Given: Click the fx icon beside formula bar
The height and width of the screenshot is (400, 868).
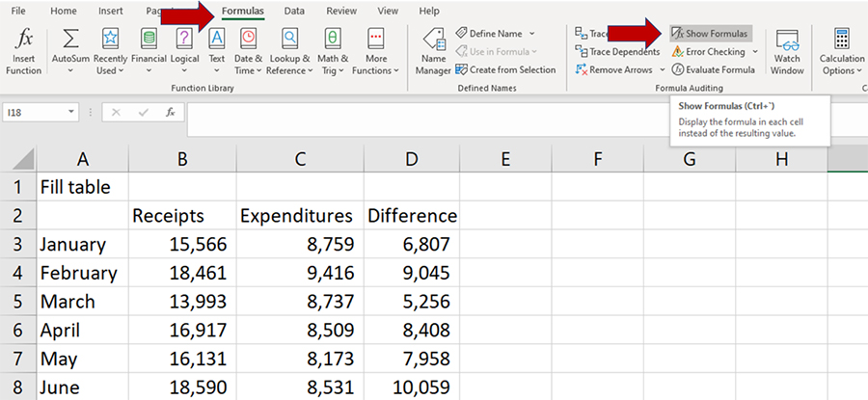Looking at the screenshot, I should pos(171,113).
